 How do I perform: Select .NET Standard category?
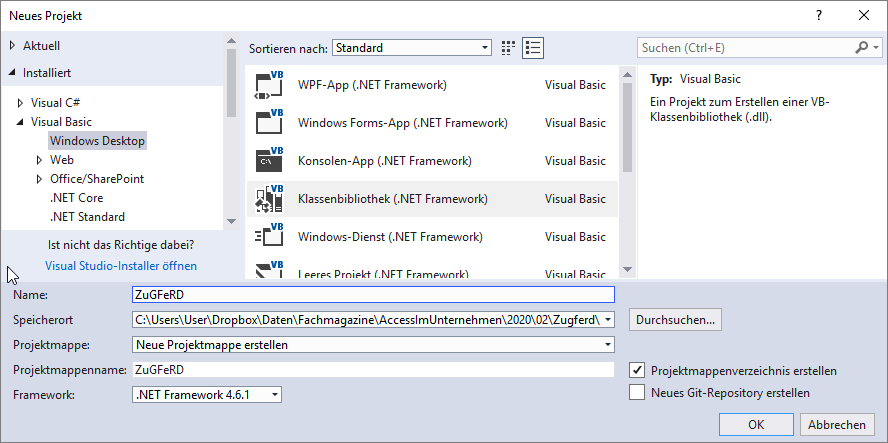[x=87, y=217]
